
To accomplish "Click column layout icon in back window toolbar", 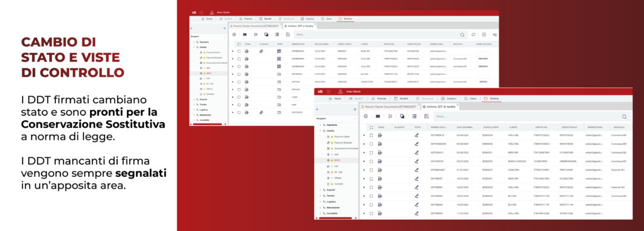I will click(x=245, y=35).
